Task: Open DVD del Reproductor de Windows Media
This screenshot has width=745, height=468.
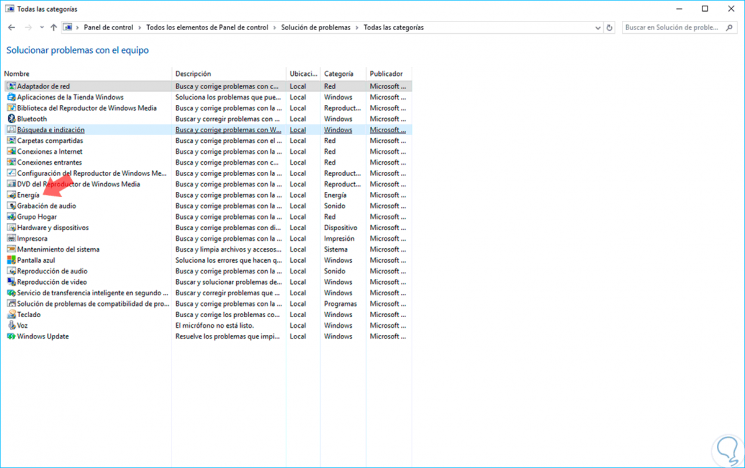Action: coord(78,184)
